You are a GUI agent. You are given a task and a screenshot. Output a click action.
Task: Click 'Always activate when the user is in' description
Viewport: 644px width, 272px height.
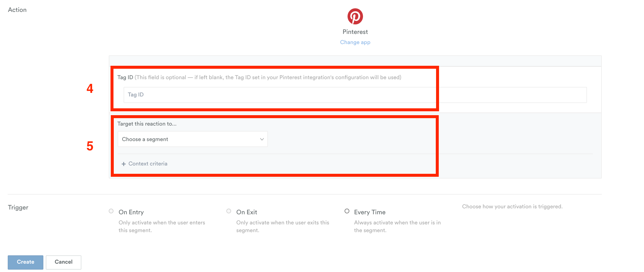pyautogui.click(x=397, y=226)
